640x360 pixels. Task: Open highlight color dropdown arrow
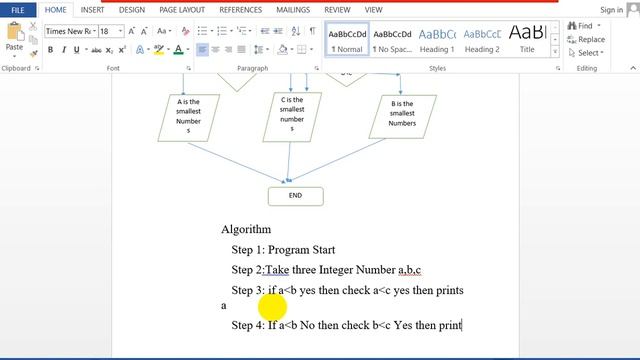168,50
